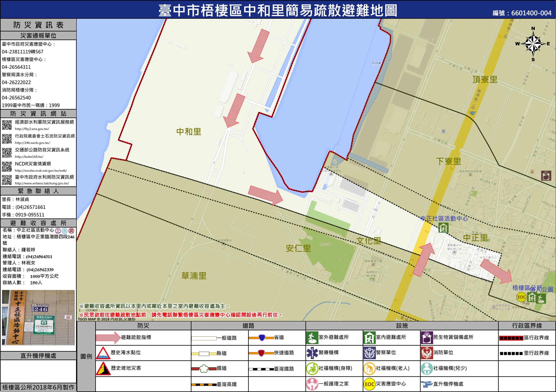Click the outdoor shelter icon in legend
The width and height of the screenshot is (556, 392).
coord(312,337)
